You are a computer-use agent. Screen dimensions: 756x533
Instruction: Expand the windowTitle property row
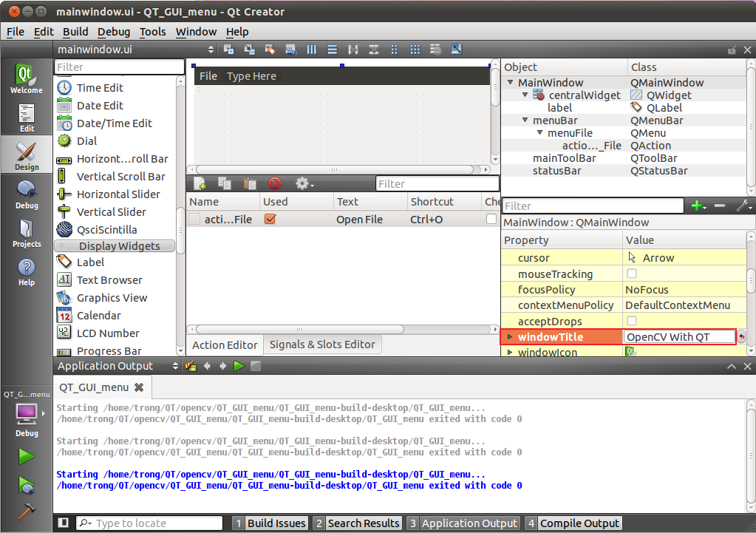(509, 336)
